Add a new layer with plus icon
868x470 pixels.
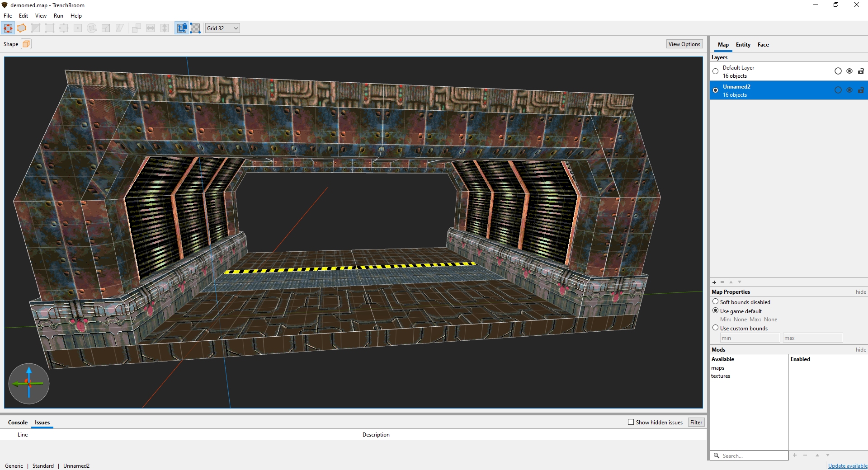[x=714, y=282]
